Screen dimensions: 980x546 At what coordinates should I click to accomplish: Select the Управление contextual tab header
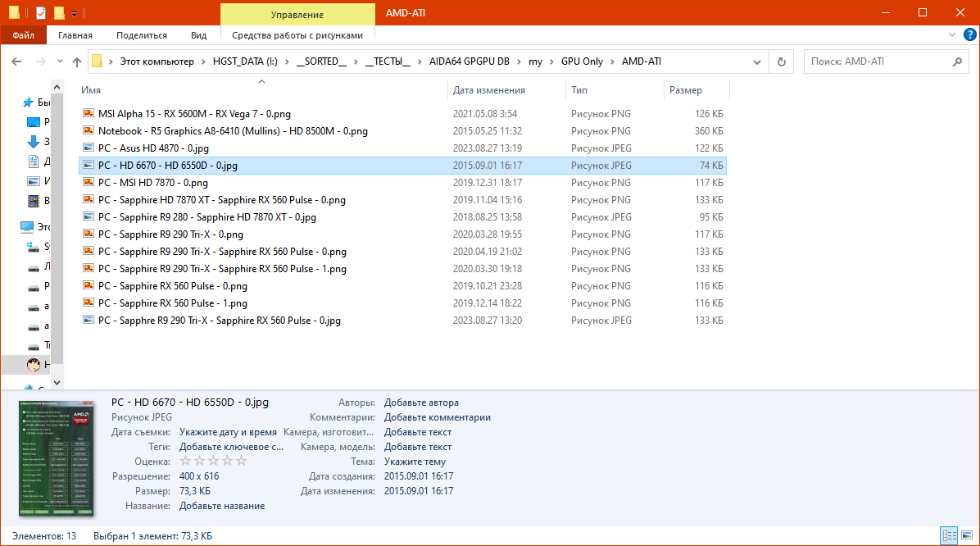tap(297, 15)
